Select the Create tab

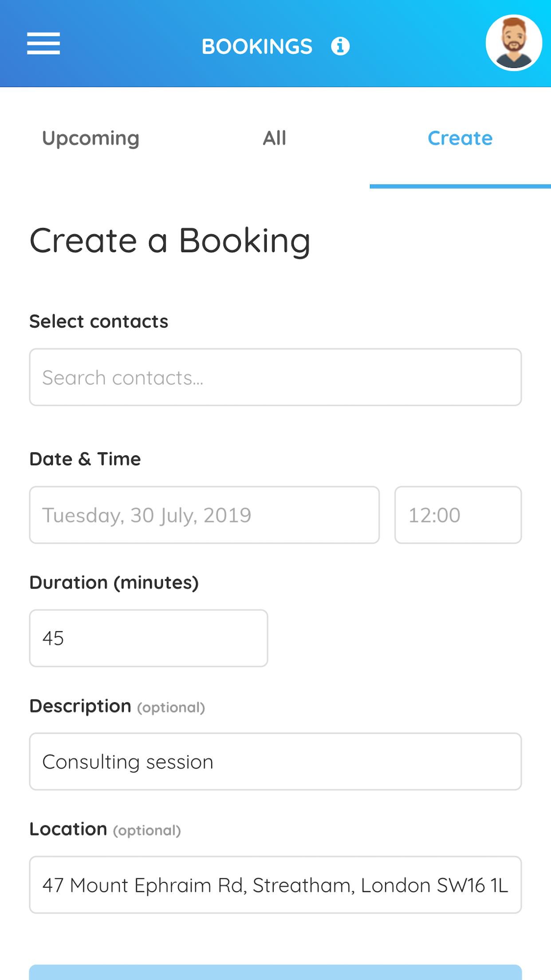[x=460, y=138]
